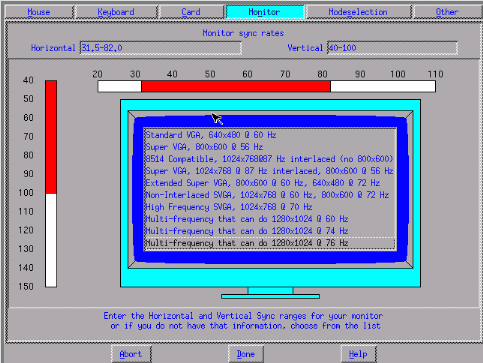
Task: Click the red vertical sync range bar
Action: point(51,137)
